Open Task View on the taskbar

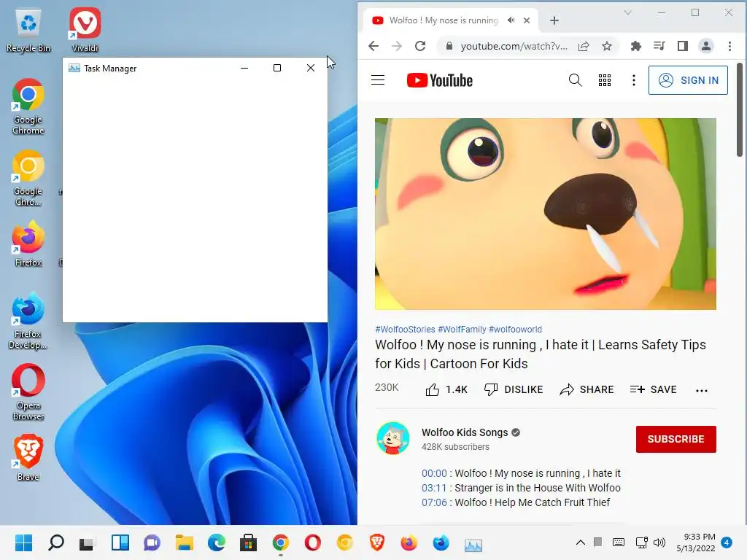coord(88,542)
